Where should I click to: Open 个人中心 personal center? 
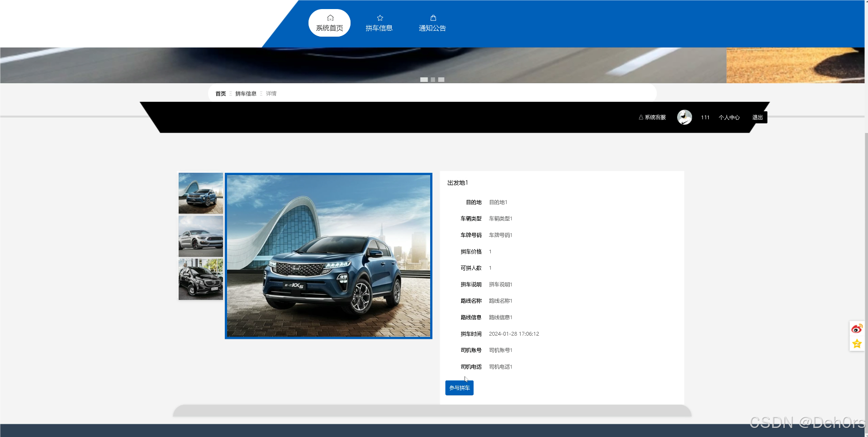click(729, 118)
